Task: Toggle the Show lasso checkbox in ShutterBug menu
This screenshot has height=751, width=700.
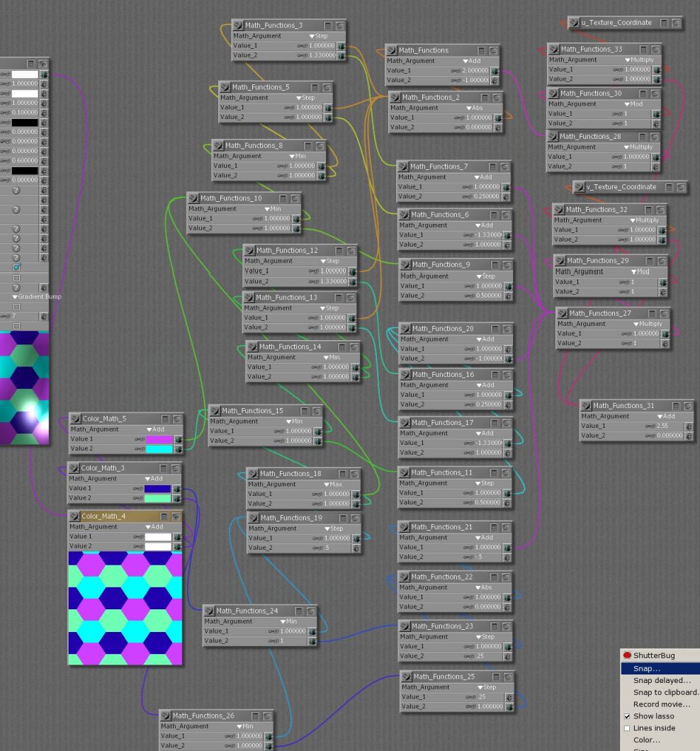Action: pyautogui.click(x=626, y=716)
